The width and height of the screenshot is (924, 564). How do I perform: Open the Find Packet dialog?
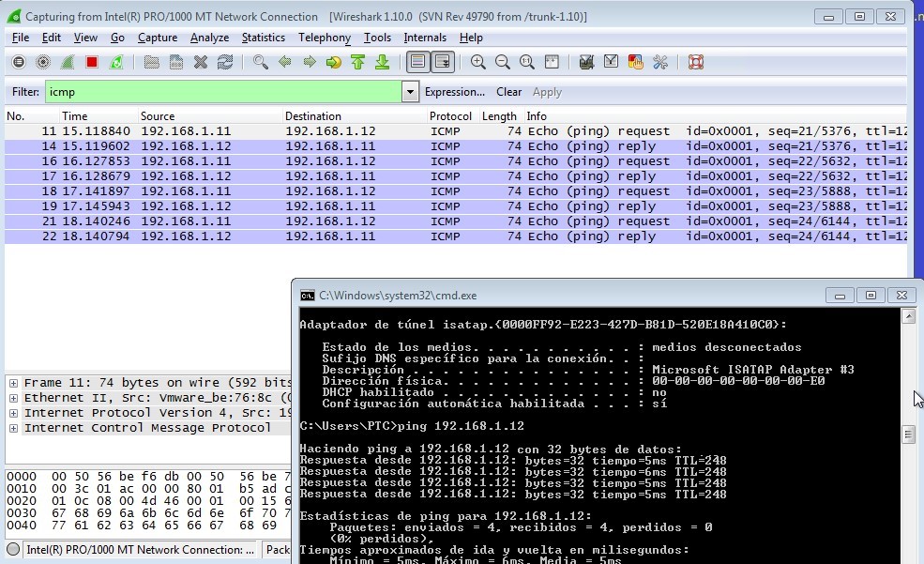[x=260, y=62]
